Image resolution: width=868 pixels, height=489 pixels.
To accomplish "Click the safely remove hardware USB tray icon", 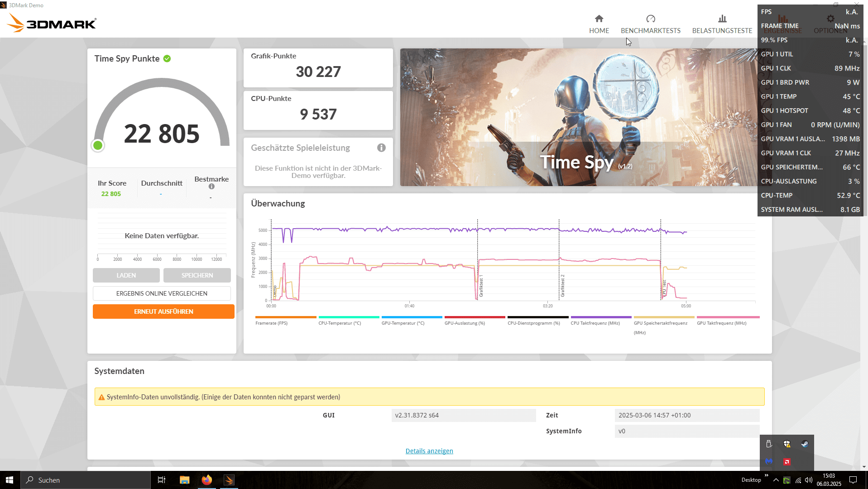I will [x=769, y=444].
